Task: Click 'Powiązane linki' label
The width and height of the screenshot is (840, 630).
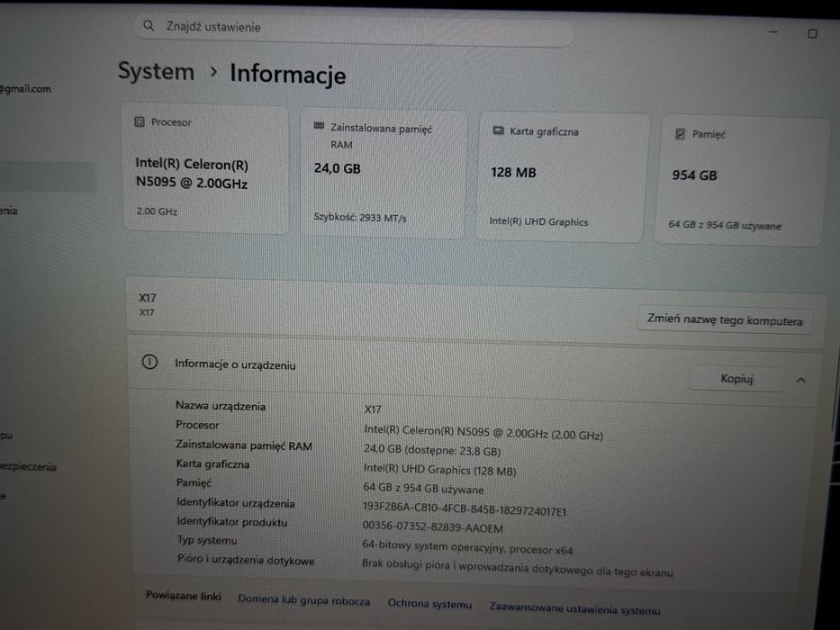Action: coord(183,595)
